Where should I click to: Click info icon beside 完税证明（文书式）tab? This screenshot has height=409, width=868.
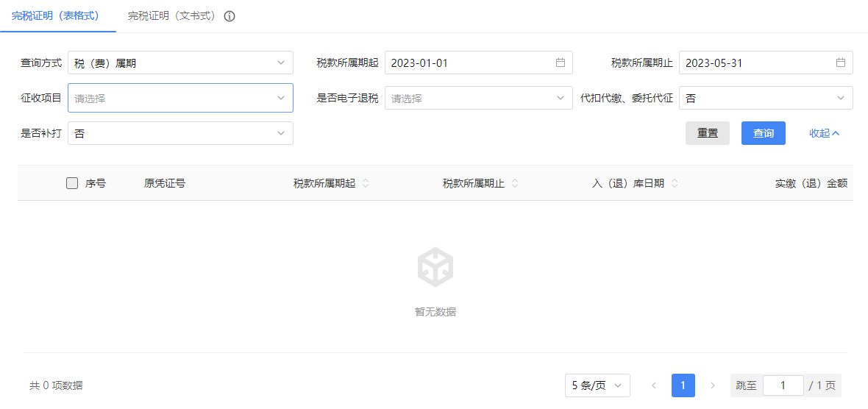point(230,16)
